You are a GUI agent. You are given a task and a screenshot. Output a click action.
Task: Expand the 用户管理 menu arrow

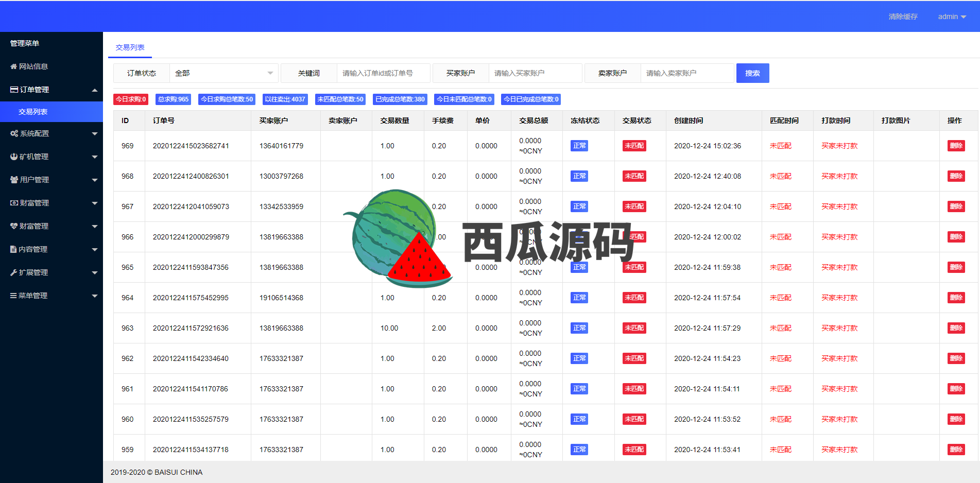click(94, 180)
